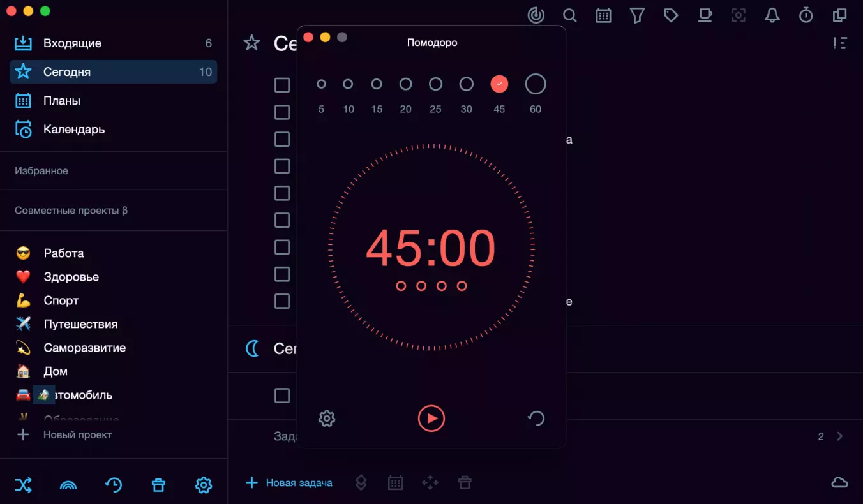Click the 45:00 timer display

coord(431,248)
